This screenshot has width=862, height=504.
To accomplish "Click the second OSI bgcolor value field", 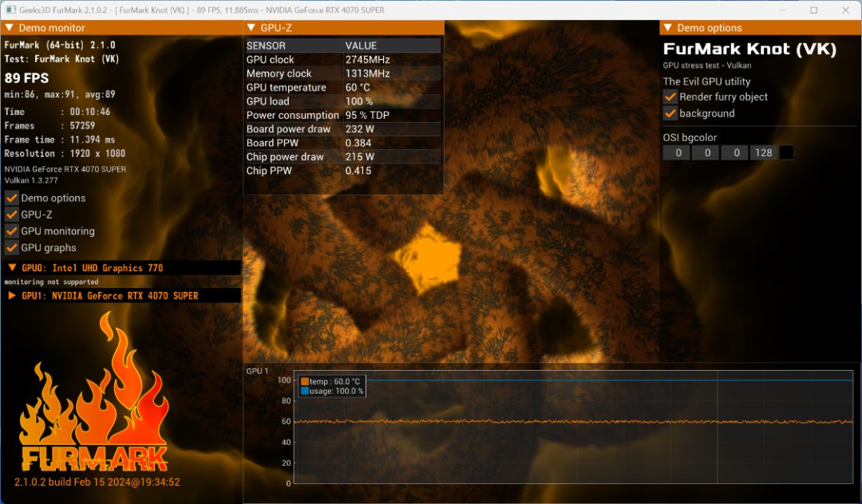I will (x=707, y=152).
